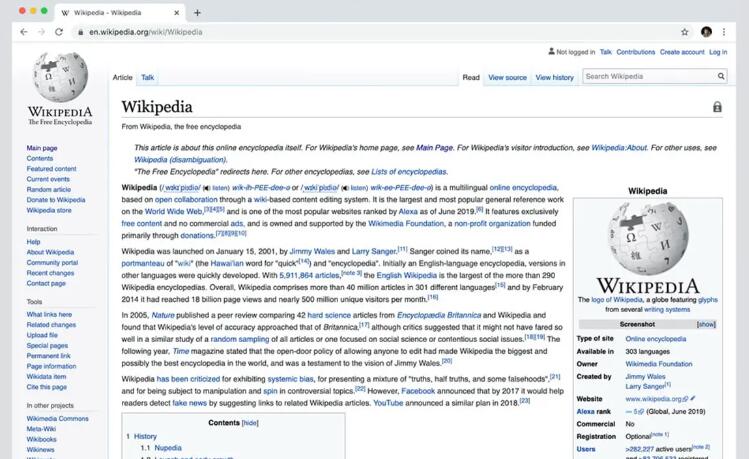This screenshot has height=459, width=749.
Task: Click into the Search Wikipedia field
Action: [645, 76]
